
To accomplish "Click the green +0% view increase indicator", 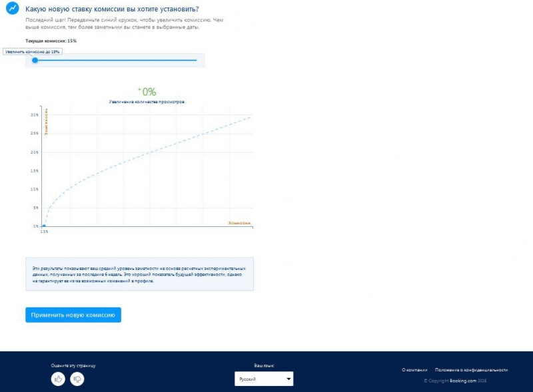I will [147, 92].
